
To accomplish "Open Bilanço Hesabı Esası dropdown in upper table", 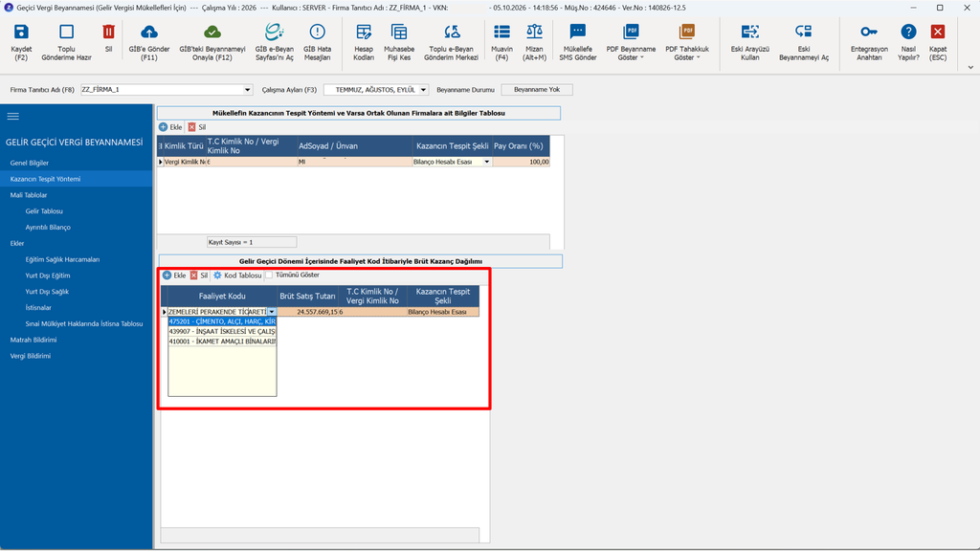I will 487,162.
